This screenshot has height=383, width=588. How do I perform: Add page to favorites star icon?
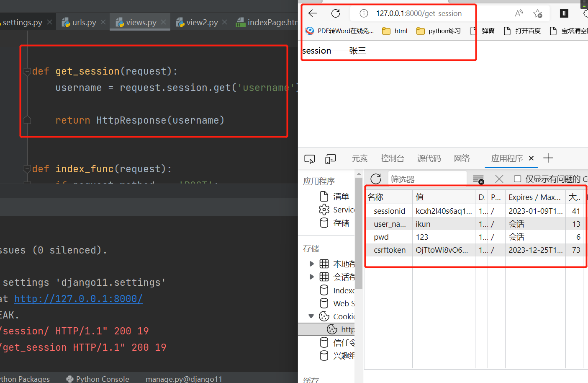tap(538, 13)
